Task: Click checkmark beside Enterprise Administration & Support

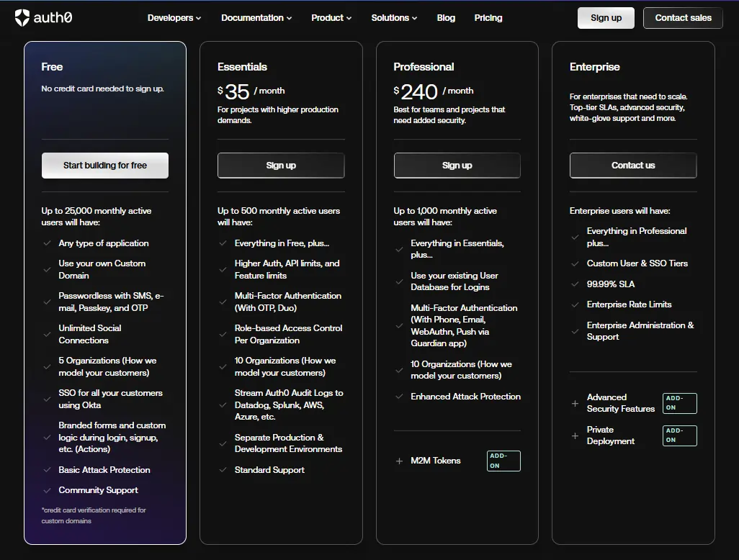Action: click(x=575, y=332)
